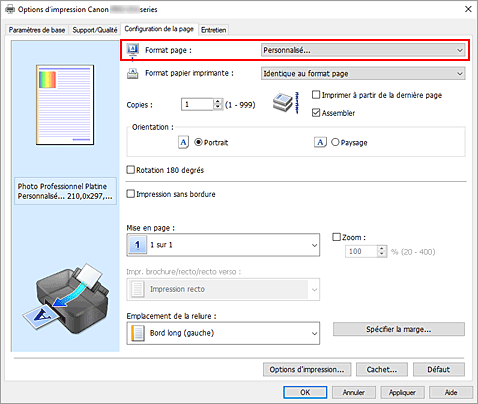Viewport: 478px width, 404px height.
Task: Decrease the Copies count with down arrow
Action: pyautogui.click(x=218, y=107)
